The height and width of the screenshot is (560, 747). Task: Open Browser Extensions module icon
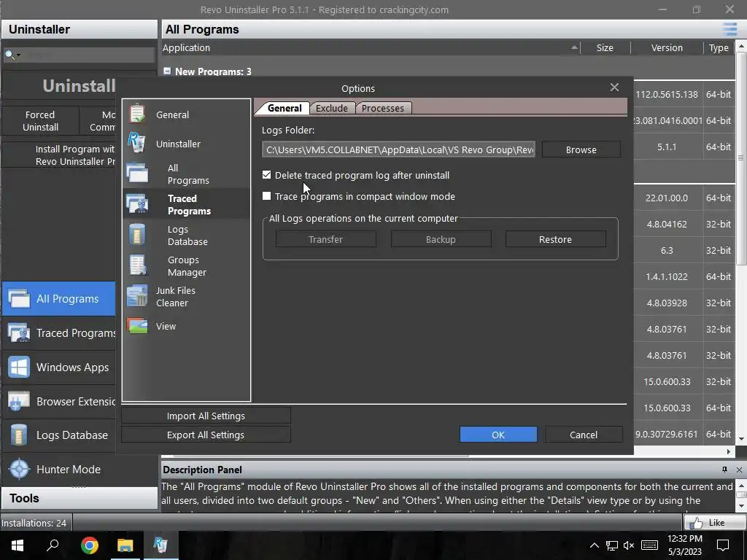19,402
